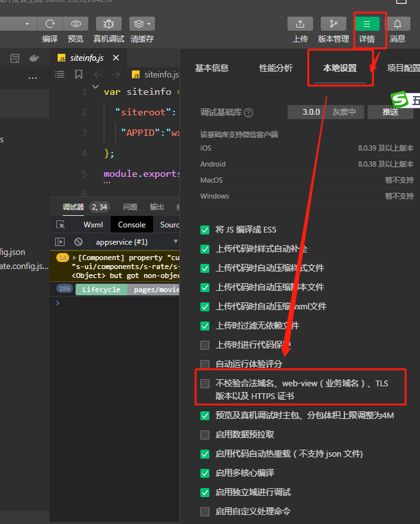This screenshot has width=420, height=524.
Task: Open the 消息 bell notifications icon
Action: [x=398, y=24]
